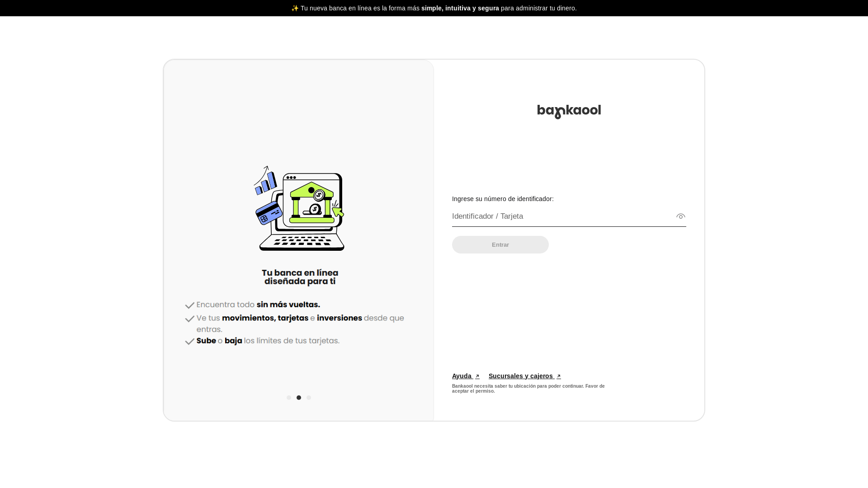
Task: Toggle identifier visibility eye icon
Action: tap(680, 216)
